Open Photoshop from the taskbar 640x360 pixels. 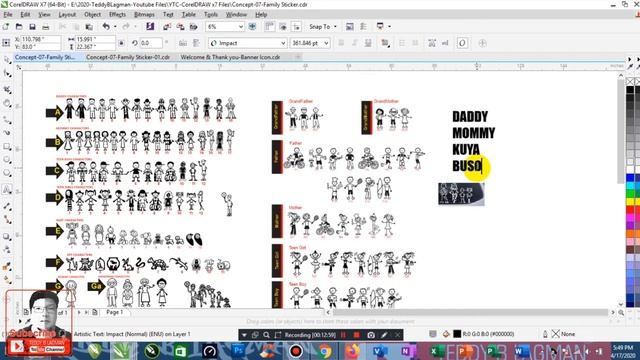(238, 351)
